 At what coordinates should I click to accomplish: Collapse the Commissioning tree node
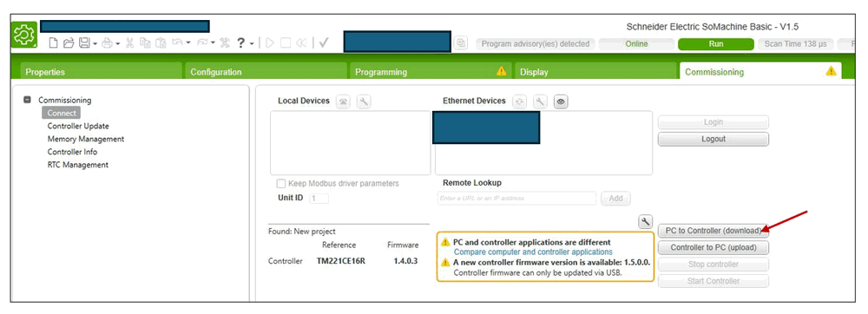27,100
